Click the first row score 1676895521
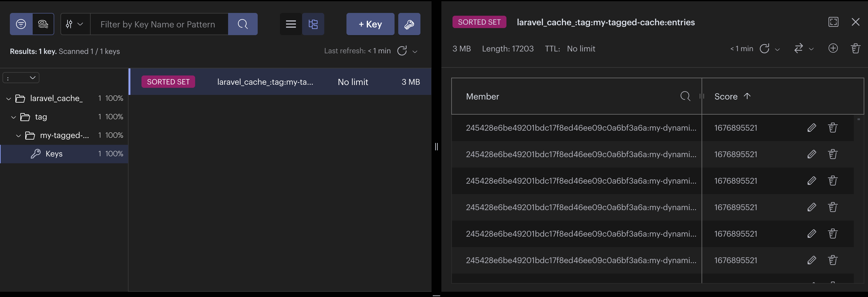Viewport: 868px width, 297px height. coord(735,128)
